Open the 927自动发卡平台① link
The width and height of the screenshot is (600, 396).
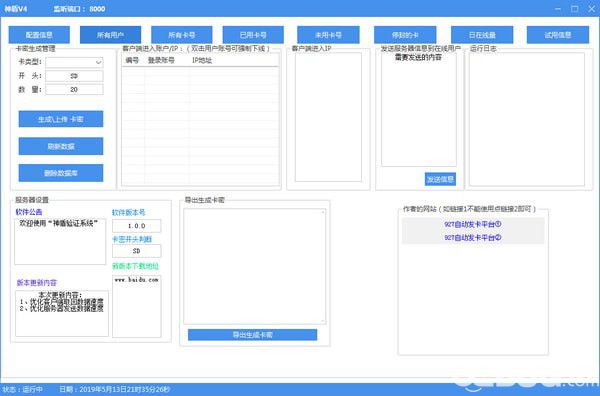[x=473, y=224]
